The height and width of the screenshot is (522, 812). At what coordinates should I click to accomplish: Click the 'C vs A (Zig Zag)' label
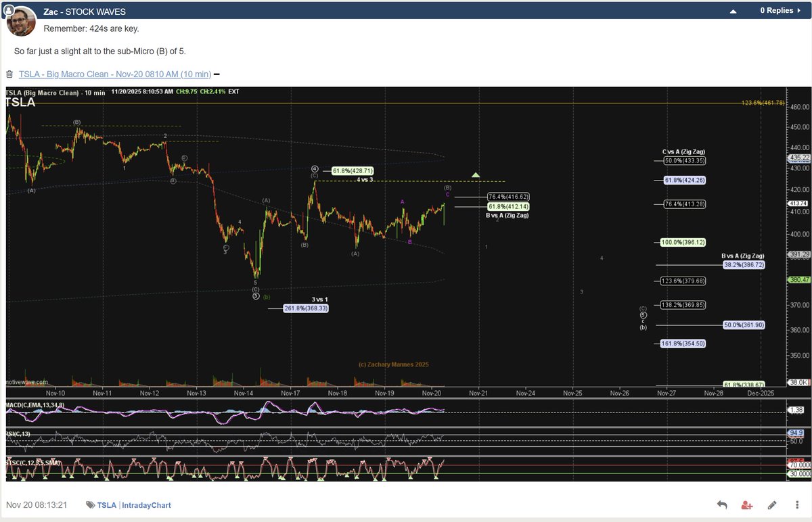[x=684, y=152]
